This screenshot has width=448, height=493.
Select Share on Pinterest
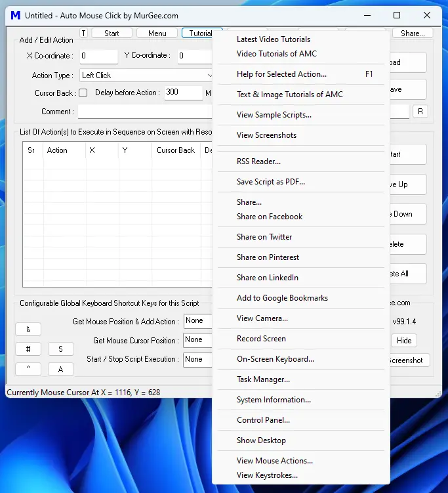268,257
